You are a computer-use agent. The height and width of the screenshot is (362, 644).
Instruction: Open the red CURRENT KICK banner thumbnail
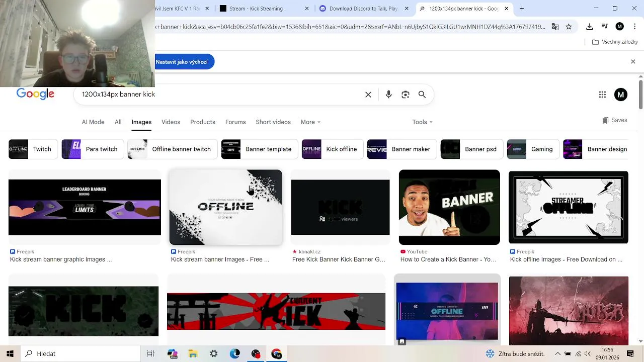click(276, 311)
